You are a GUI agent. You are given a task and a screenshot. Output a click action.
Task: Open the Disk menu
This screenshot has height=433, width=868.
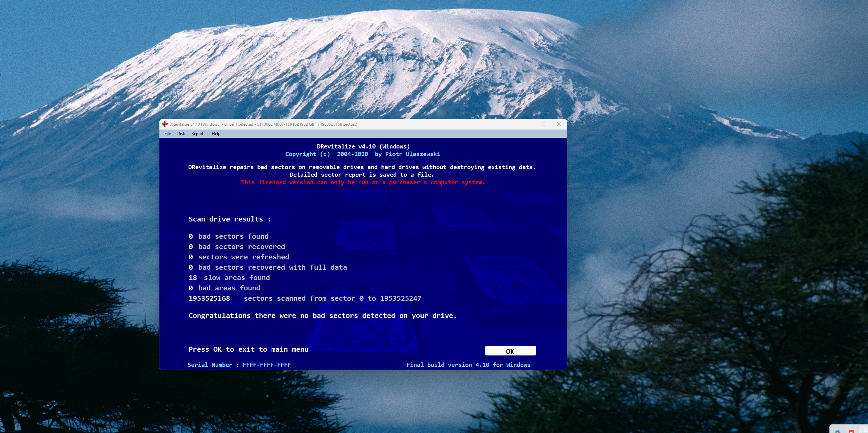[x=181, y=134]
